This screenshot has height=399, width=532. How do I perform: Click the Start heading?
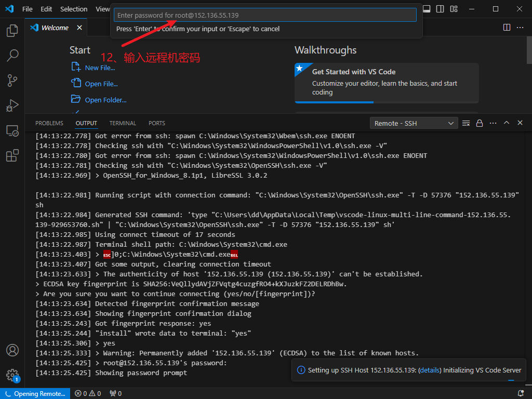coord(79,50)
